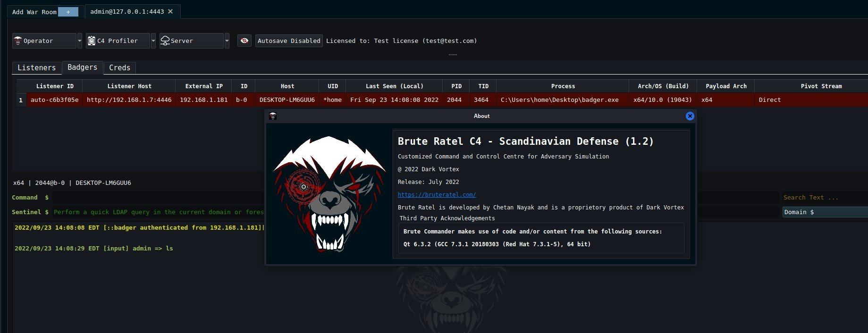
Task: Click Sentinel LDAP query command text
Action: point(159,212)
